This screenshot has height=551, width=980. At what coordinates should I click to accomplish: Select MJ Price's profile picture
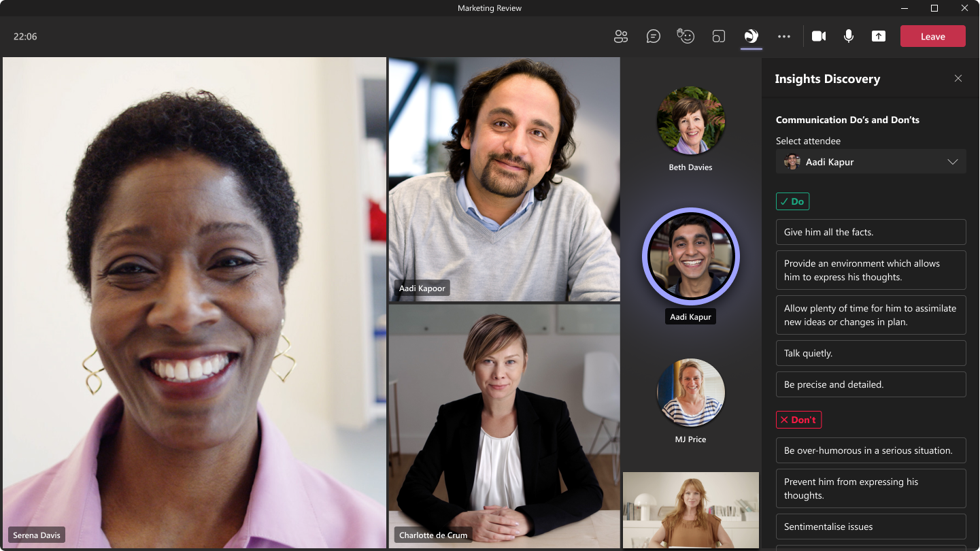point(690,393)
